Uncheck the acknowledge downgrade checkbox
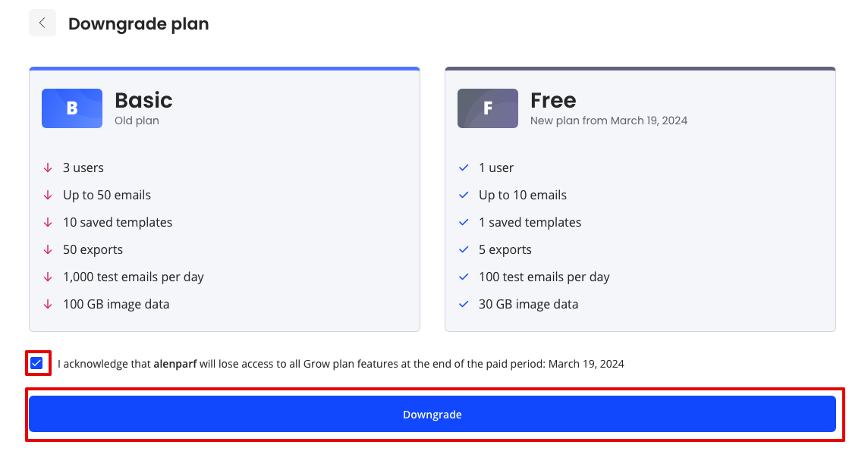 (x=36, y=363)
